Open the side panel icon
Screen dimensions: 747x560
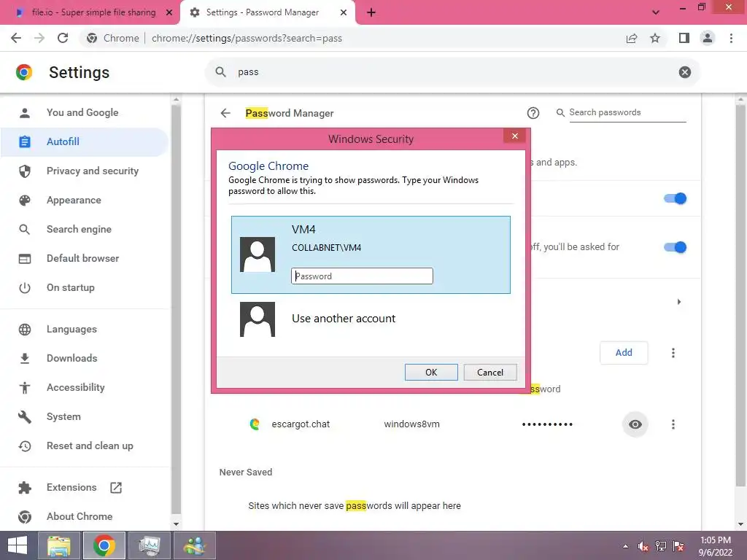coord(684,38)
